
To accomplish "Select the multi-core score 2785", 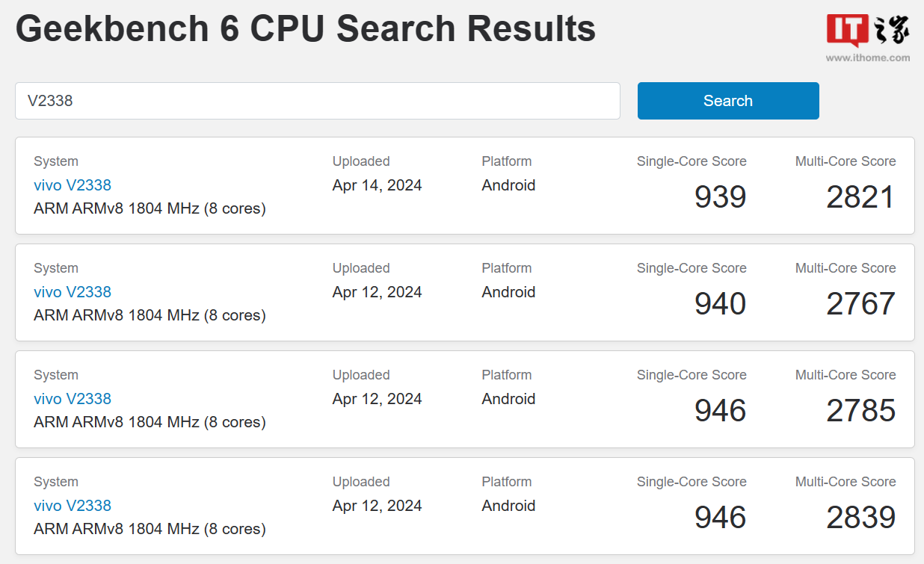I will point(860,411).
